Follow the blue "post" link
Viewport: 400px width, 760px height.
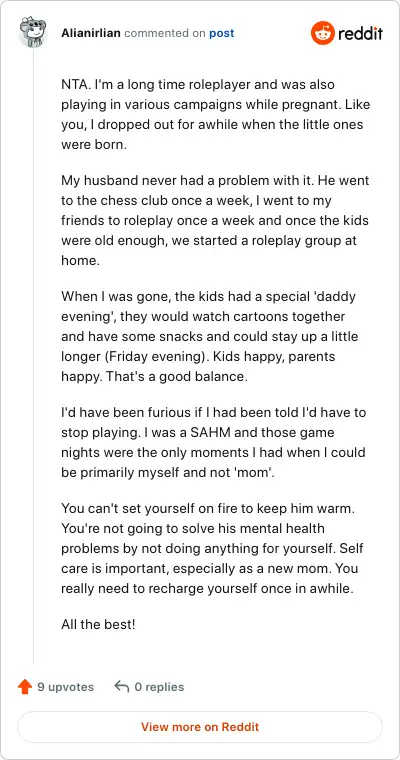coord(222,33)
